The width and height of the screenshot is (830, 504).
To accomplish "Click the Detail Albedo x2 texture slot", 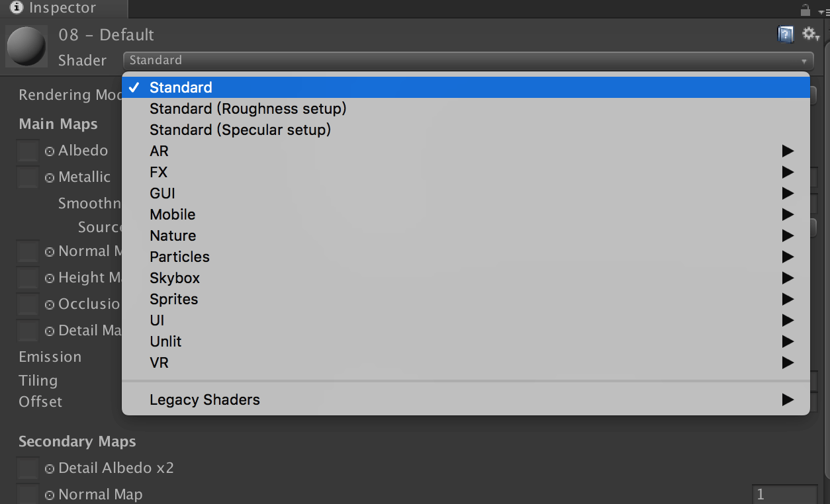I will (x=28, y=469).
